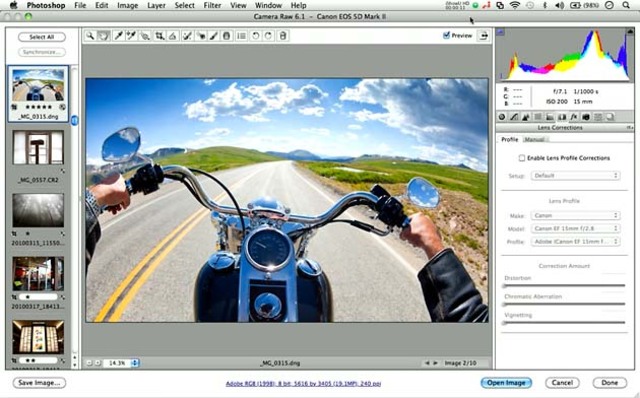Image resolution: width=640 pixels, height=398 pixels.
Task: Open the Split Toning panel icon
Action: point(550,117)
